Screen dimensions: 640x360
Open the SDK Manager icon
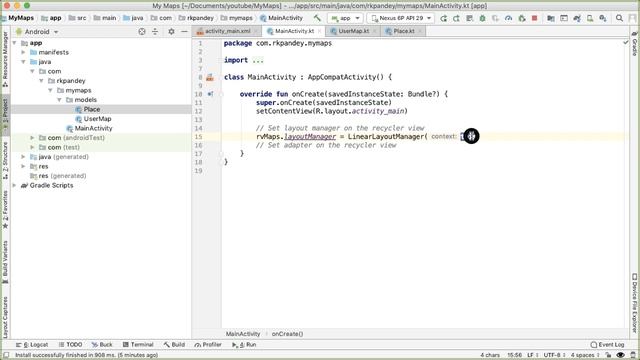[603, 18]
